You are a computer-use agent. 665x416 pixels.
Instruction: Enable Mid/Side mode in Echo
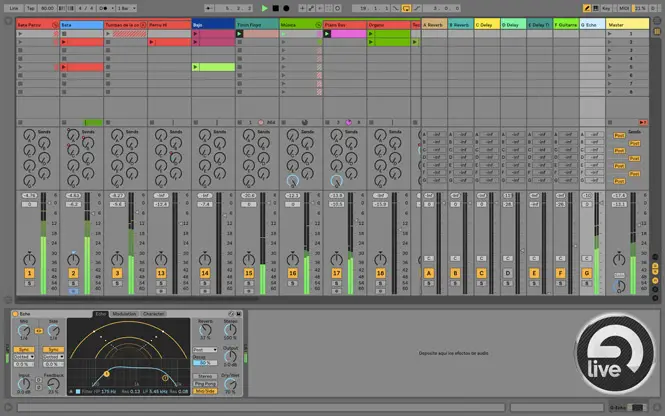point(206,391)
